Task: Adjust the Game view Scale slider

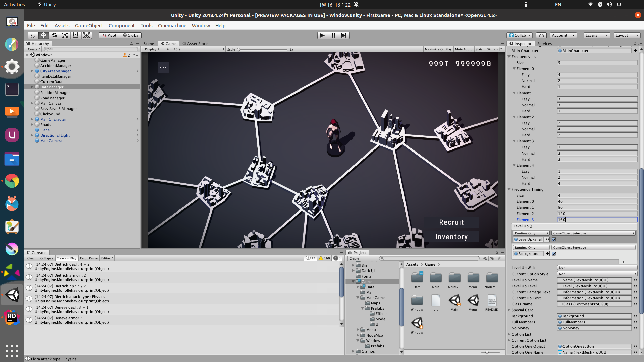Action: tap(263, 49)
